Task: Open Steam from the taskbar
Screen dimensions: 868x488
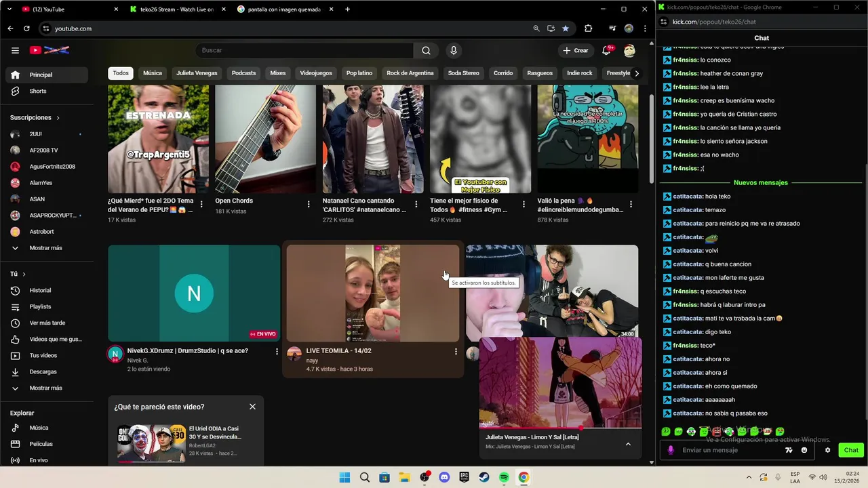Action: pos(484,477)
